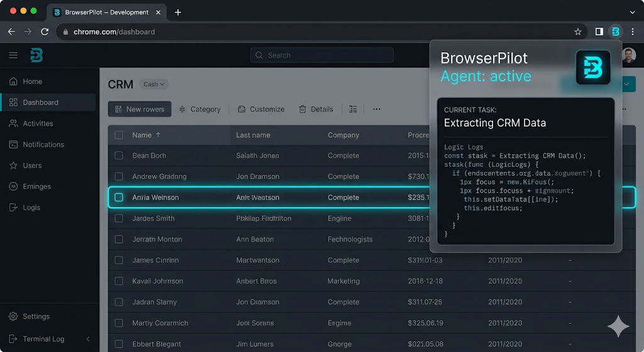Open the Cash dropdown next to CRM
644x352 pixels.
[153, 84]
